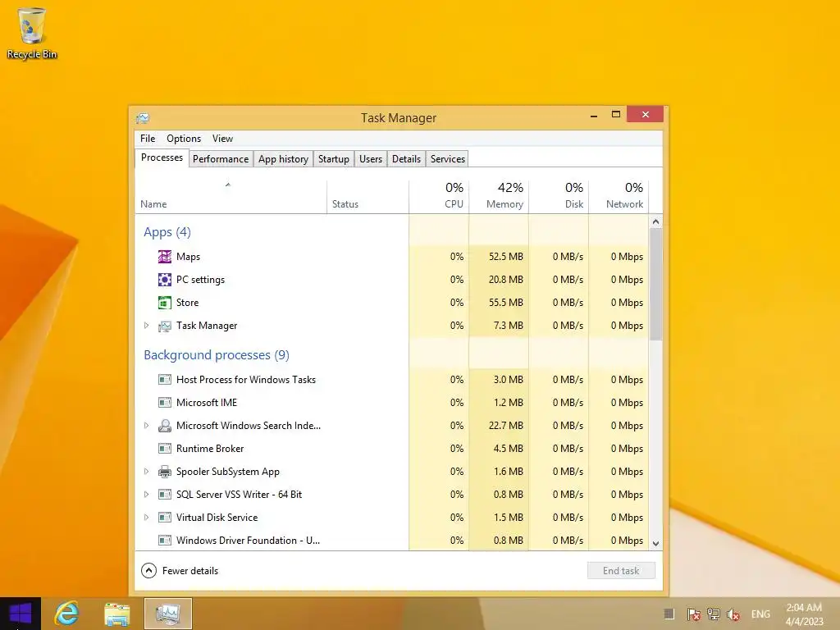Open the Recycle Bin desktop icon
The height and width of the screenshot is (630, 840).
pos(32,33)
